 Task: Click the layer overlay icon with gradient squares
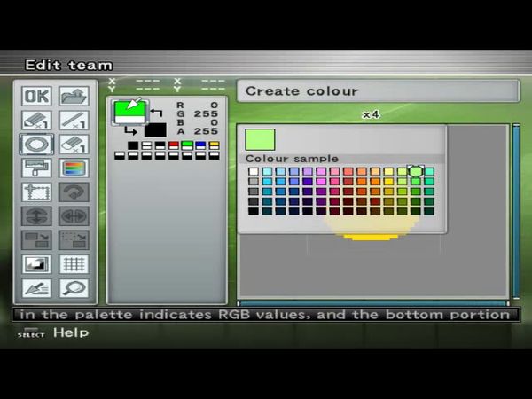(36, 263)
